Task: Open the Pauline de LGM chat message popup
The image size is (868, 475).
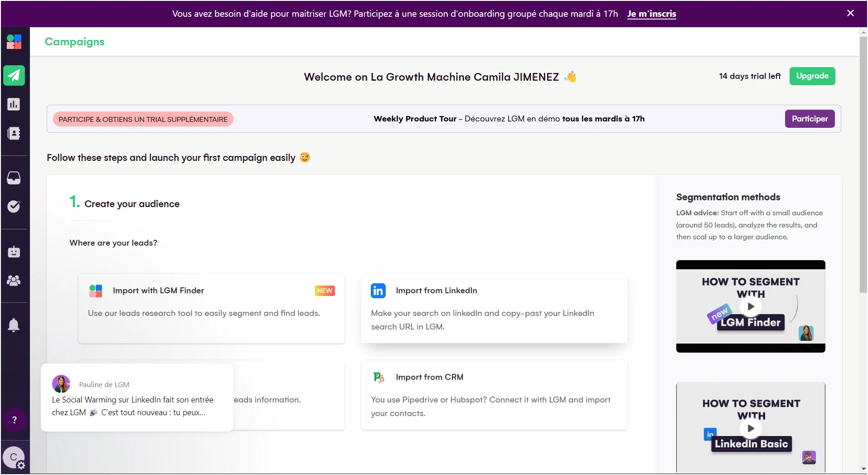Action: (x=137, y=397)
